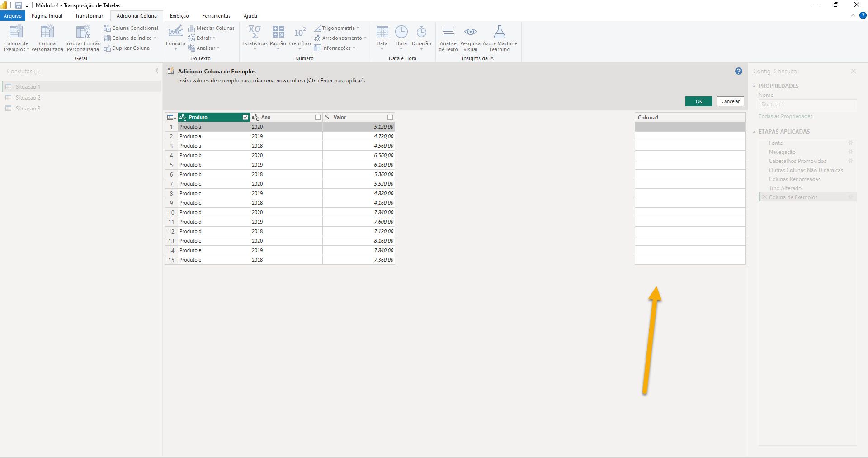Open the Formato text menu
868x458 pixels.
175,38
